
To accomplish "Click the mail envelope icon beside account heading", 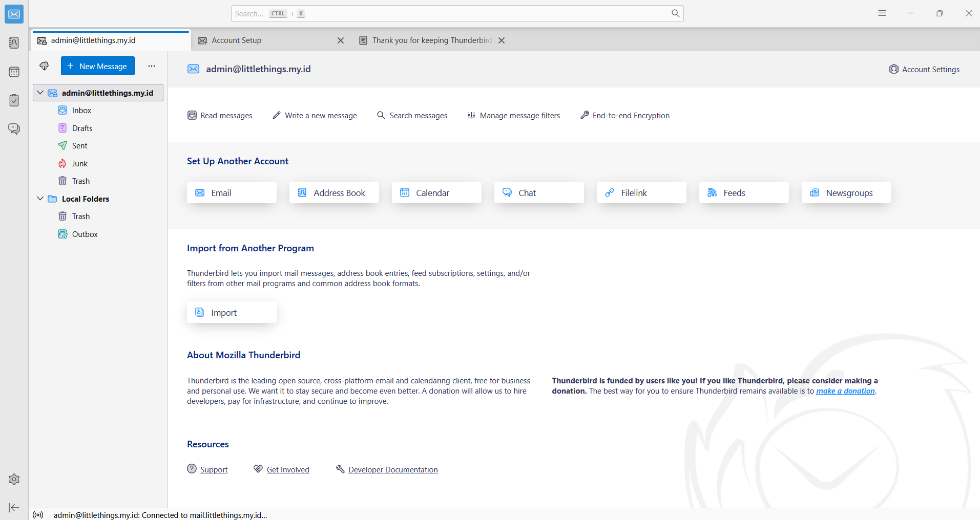I will coord(193,69).
